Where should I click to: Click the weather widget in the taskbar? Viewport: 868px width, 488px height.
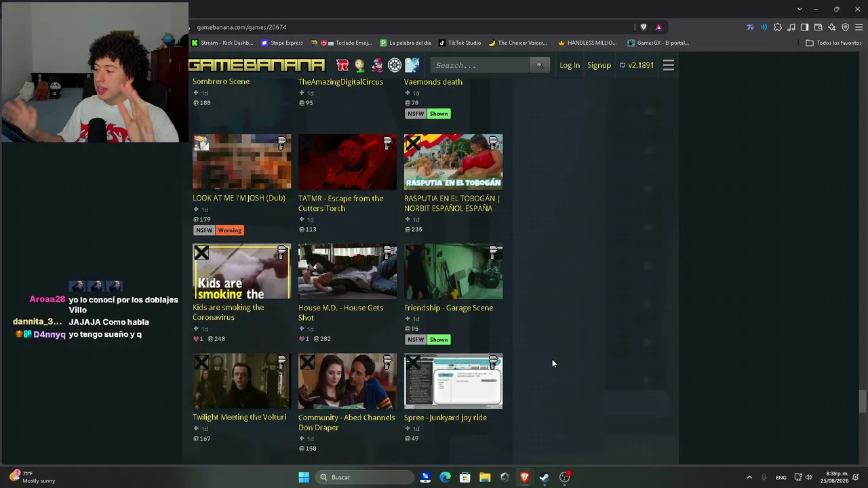coord(33,477)
